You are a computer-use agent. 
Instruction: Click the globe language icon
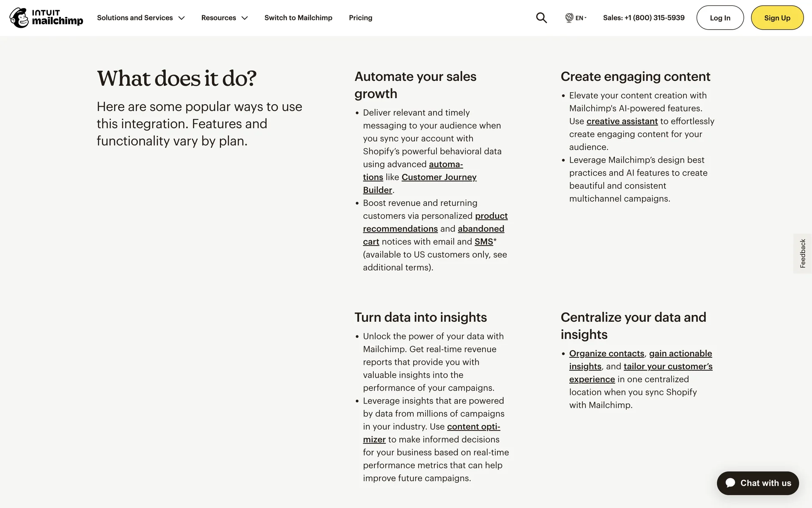coord(569,18)
